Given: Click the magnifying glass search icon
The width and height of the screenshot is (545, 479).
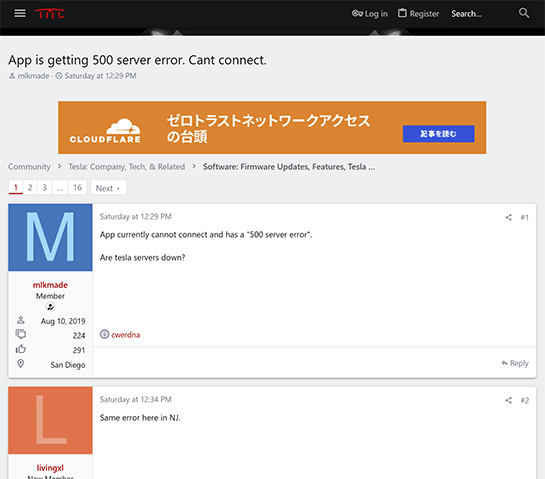Looking at the screenshot, I should pos(524,13).
